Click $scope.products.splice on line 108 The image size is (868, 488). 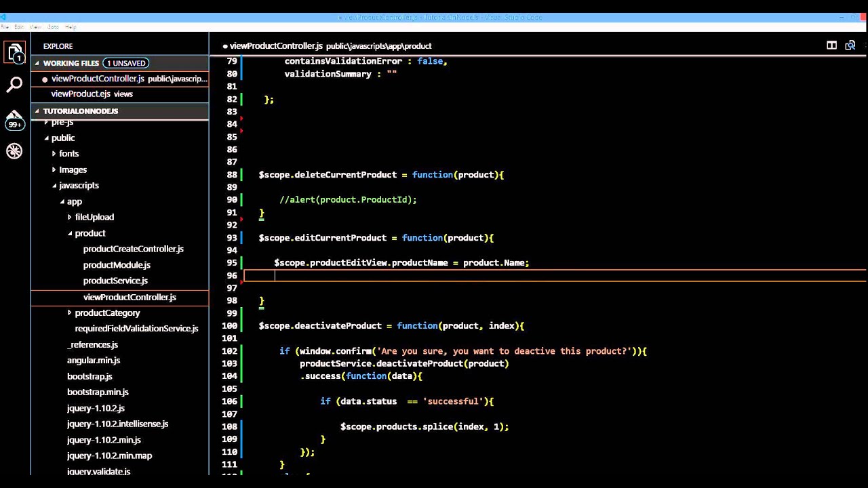coord(396,427)
